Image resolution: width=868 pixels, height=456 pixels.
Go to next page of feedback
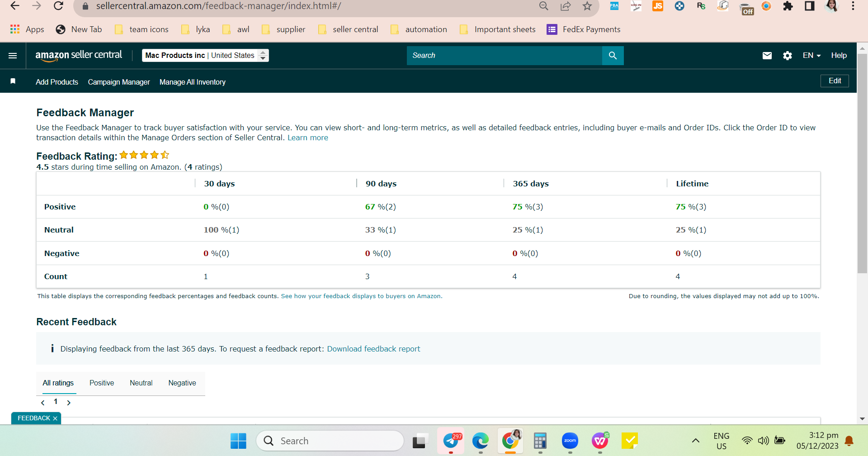(x=69, y=403)
